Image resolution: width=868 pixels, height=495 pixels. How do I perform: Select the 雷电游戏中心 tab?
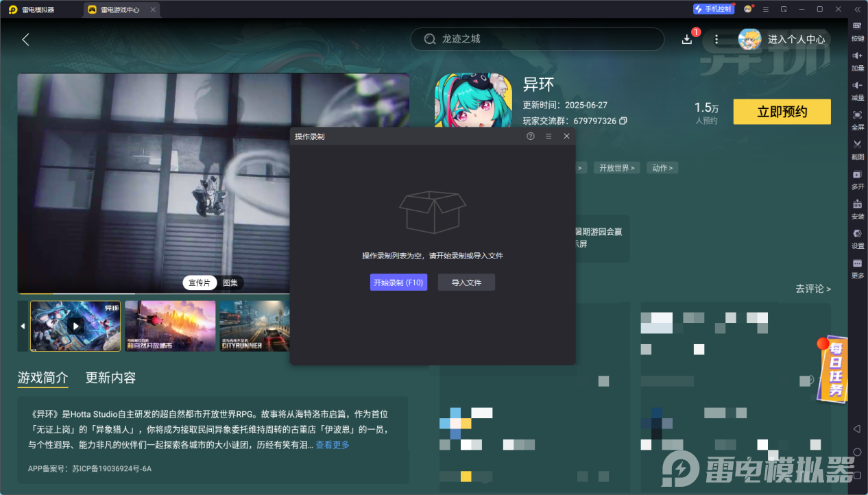tap(121, 9)
